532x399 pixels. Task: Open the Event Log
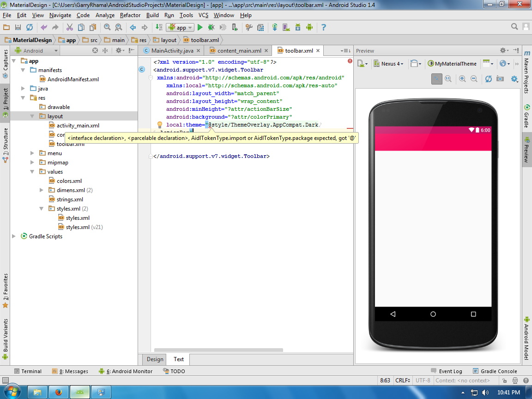tap(450, 371)
